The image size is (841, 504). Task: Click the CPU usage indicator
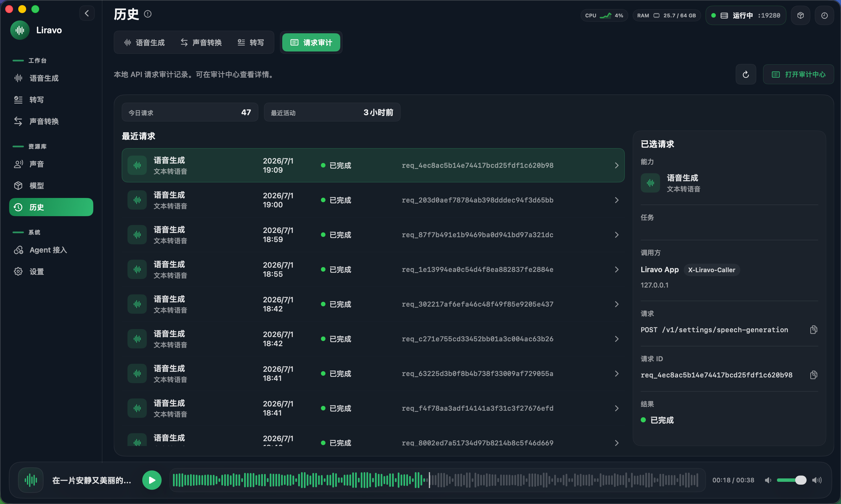coord(604,16)
